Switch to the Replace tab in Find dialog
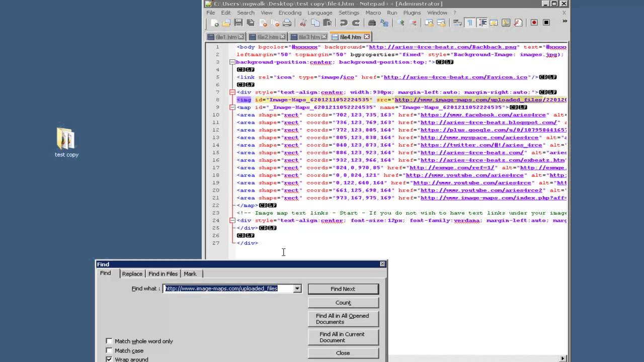The width and height of the screenshot is (644, 362). tap(132, 274)
